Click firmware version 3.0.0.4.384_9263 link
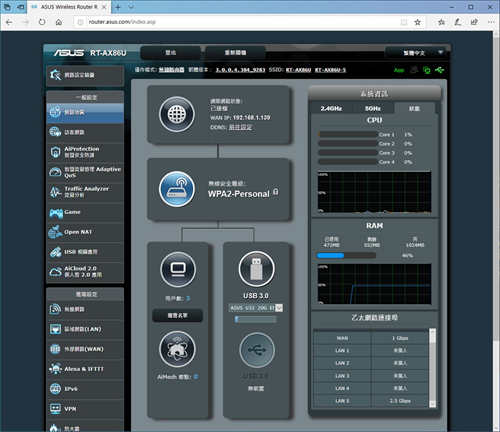This screenshot has height=432, width=500. click(x=240, y=70)
